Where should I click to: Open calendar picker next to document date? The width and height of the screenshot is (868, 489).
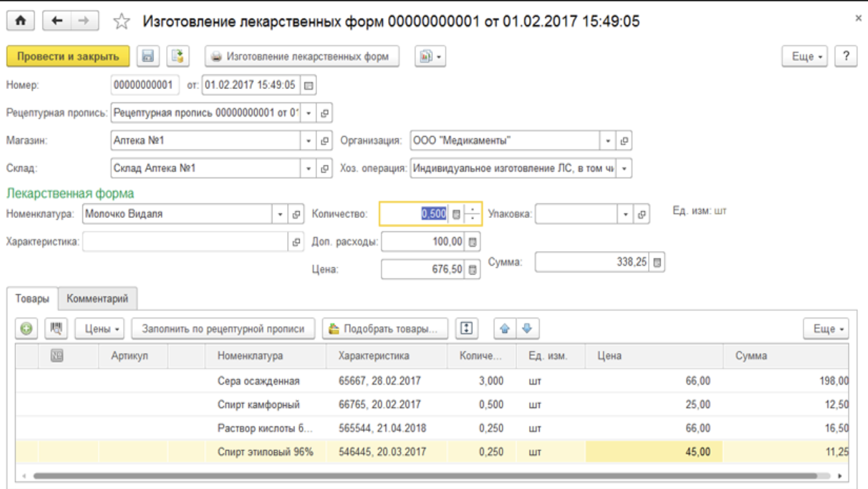309,86
